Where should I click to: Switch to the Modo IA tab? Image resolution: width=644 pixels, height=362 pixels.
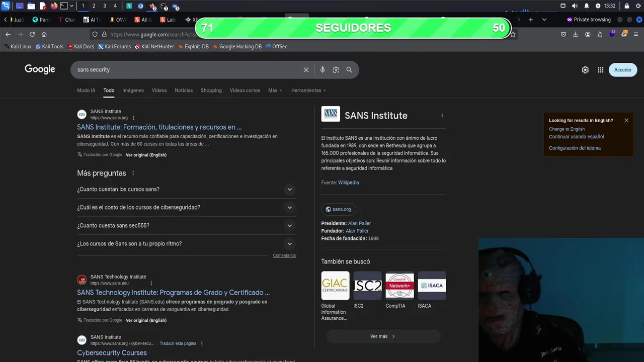[86, 90]
